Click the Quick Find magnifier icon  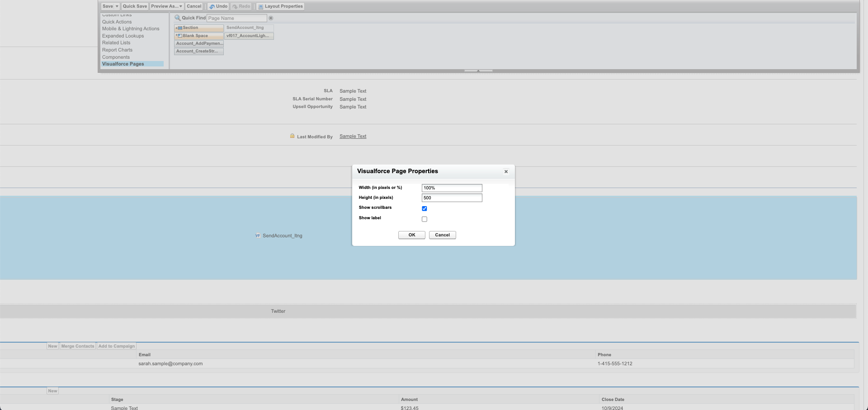178,18
